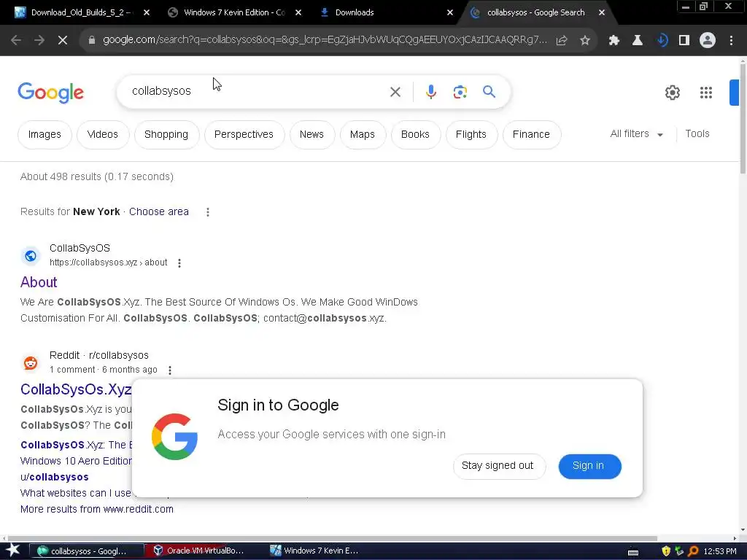Open more options for the CollabSysOS result

point(179,262)
